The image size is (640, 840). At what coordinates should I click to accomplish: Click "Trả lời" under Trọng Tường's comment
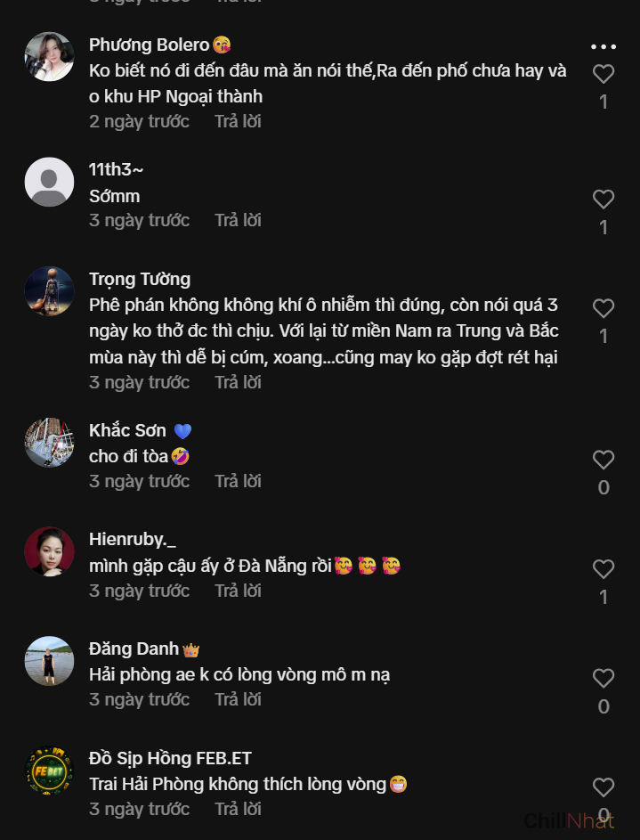click(238, 382)
